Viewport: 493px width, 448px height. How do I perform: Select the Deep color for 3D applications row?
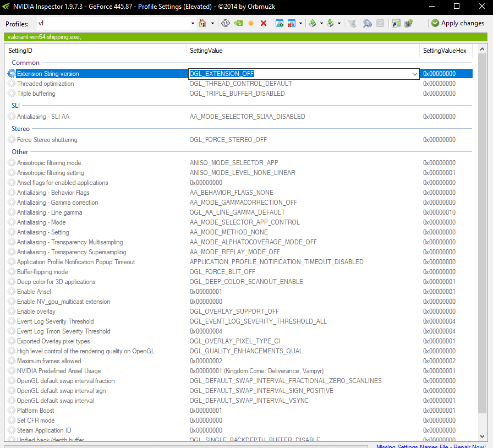click(239, 282)
